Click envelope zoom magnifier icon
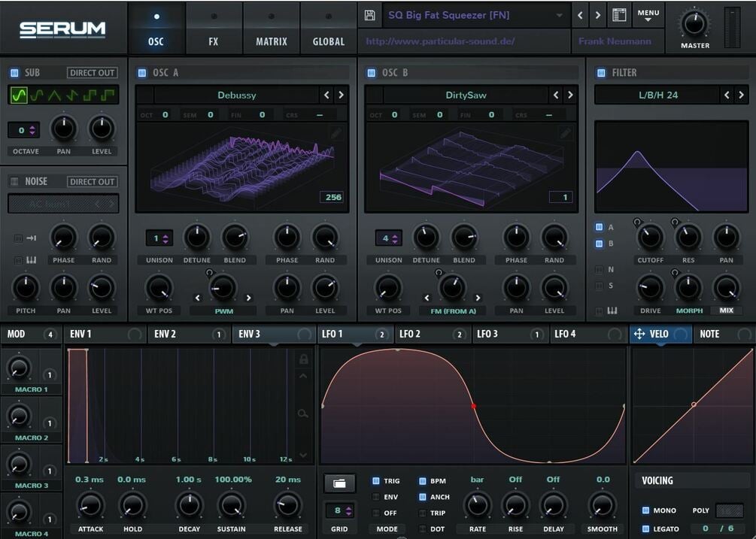756x539 pixels. (x=303, y=413)
